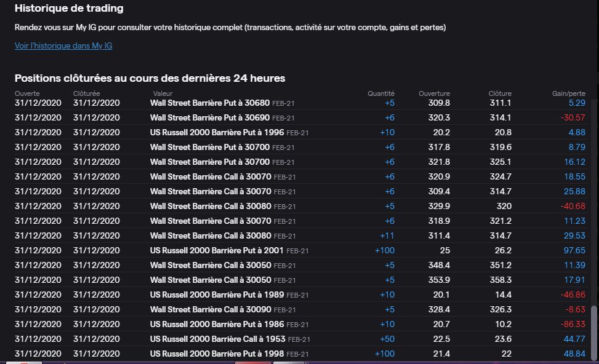The width and height of the screenshot is (599, 364).
Task: Click the loss value -40.68
Action: pos(573,206)
